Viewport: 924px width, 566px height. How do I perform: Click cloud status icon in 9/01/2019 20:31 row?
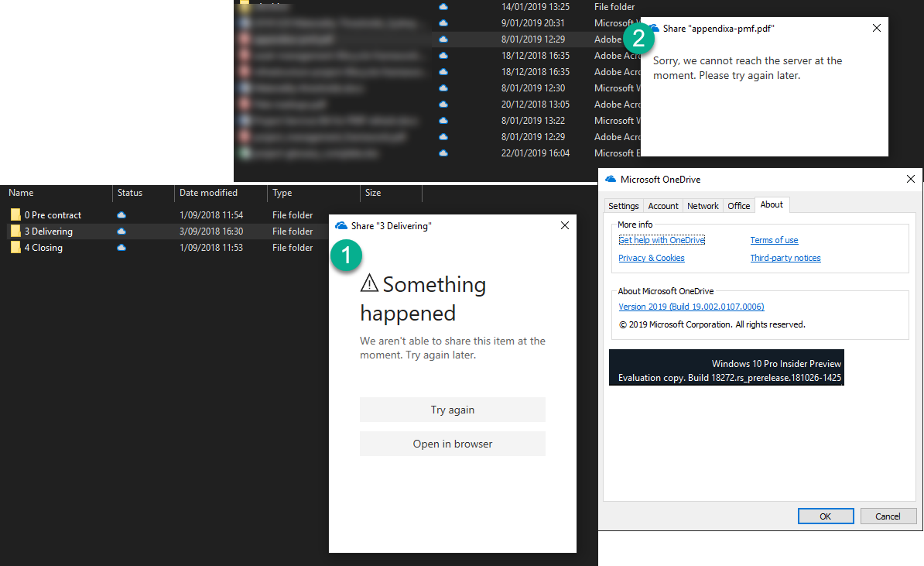[x=443, y=23]
